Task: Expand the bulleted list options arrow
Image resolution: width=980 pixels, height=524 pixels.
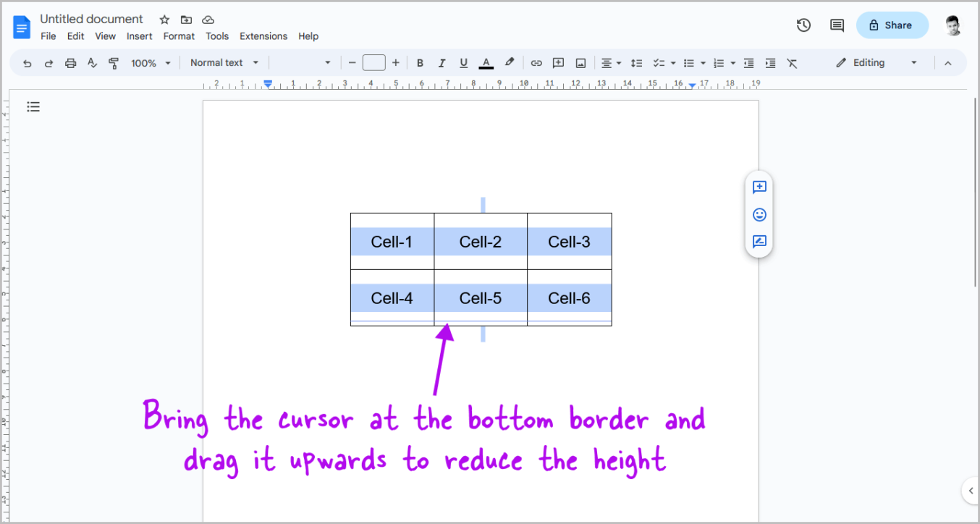Action: tap(703, 63)
